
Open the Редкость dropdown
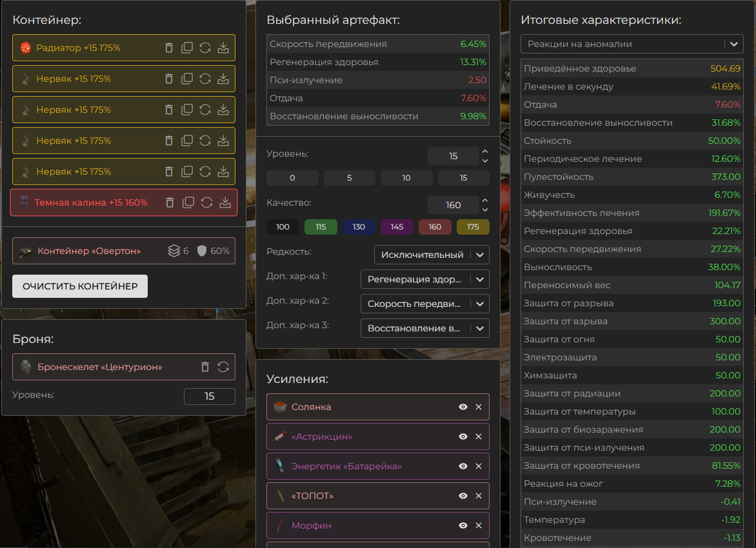[x=432, y=255]
